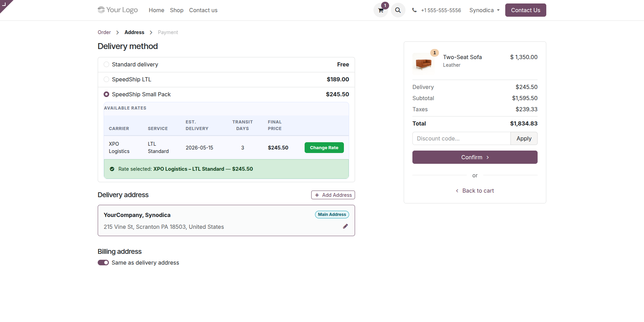
Task: Click the corner icon at top-left
Action: click(x=5, y=4)
